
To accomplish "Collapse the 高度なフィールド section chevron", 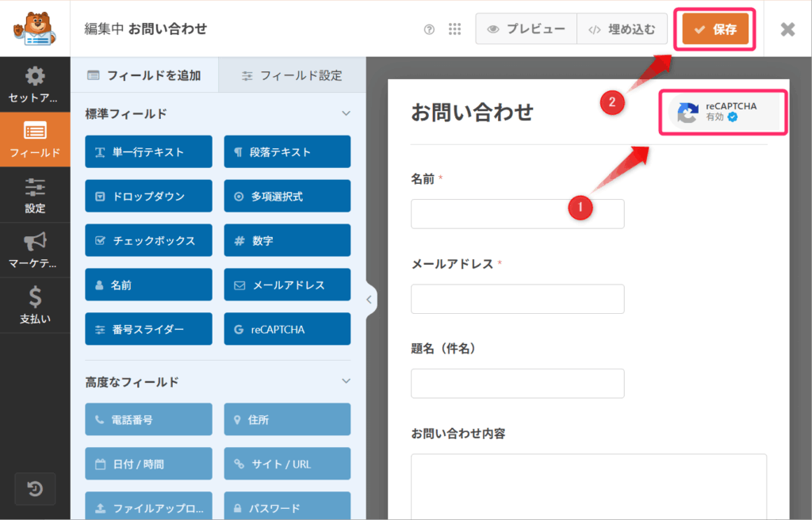I will (x=346, y=381).
